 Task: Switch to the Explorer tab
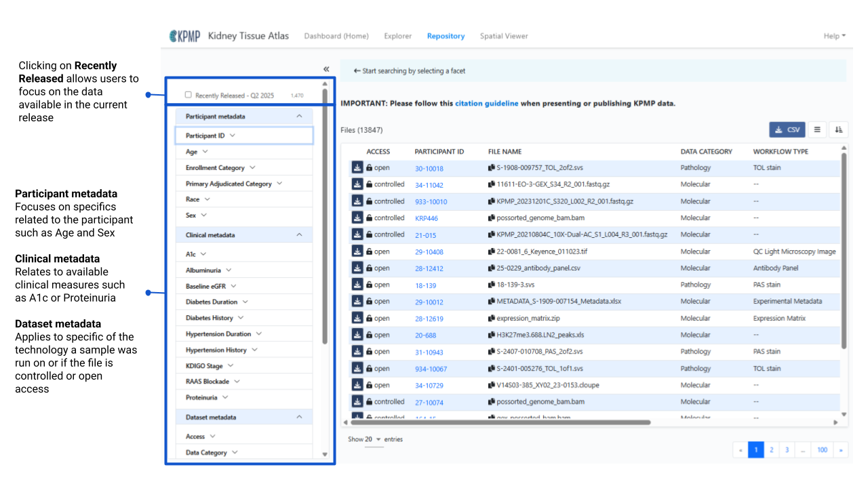[x=397, y=36]
